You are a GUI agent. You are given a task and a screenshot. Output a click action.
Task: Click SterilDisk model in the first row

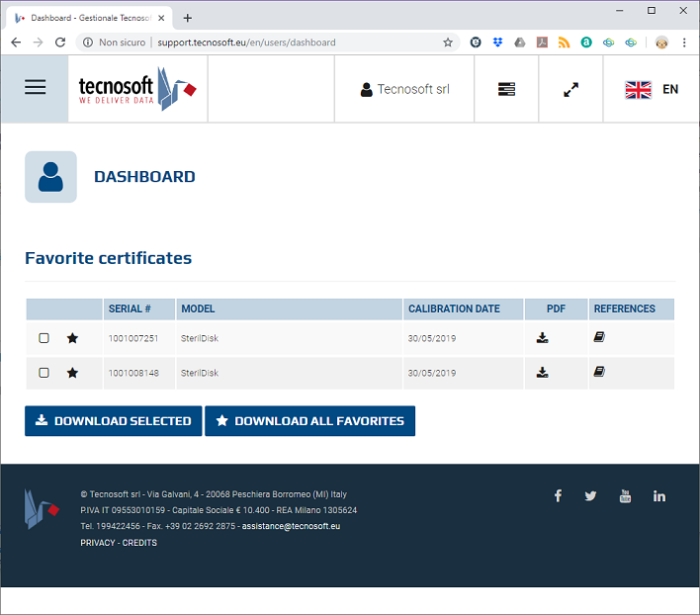coord(200,338)
